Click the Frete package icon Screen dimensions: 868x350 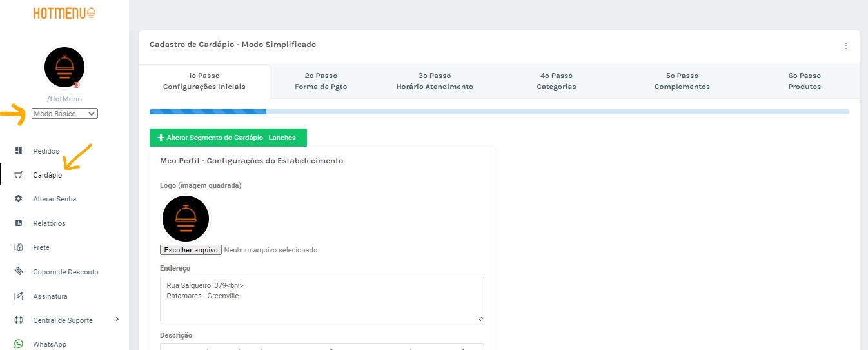click(x=19, y=247)
